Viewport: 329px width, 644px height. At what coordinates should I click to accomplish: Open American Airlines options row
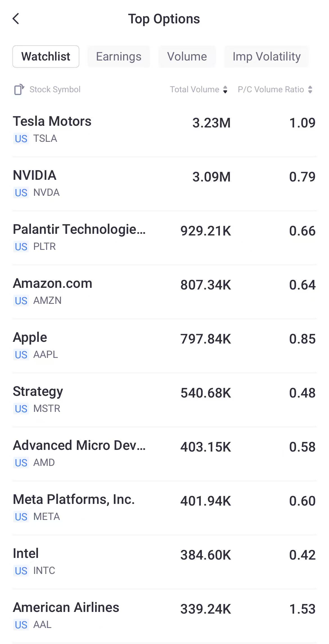click(x=164, y=616)
